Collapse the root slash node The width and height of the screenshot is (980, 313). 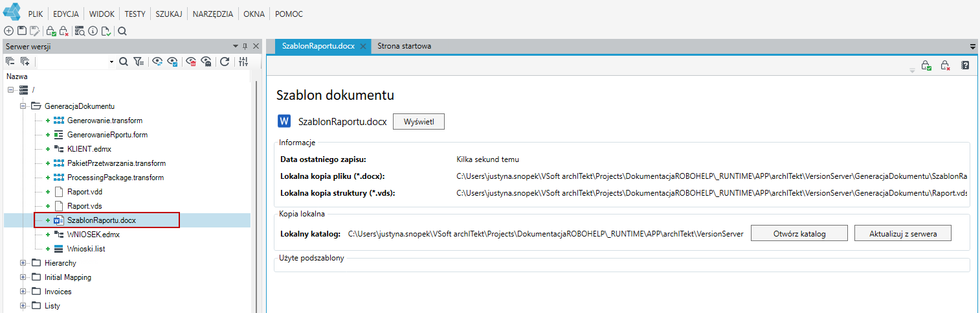10,91
